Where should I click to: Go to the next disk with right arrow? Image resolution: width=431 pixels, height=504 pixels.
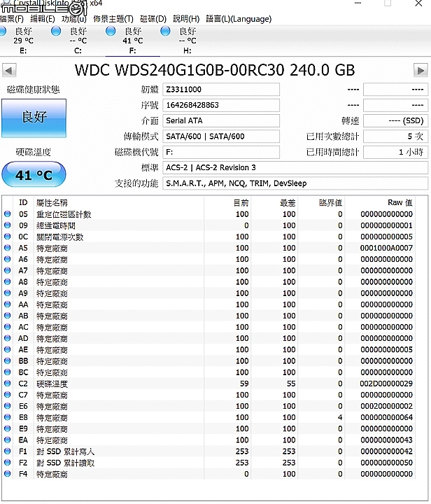point(421,71)
